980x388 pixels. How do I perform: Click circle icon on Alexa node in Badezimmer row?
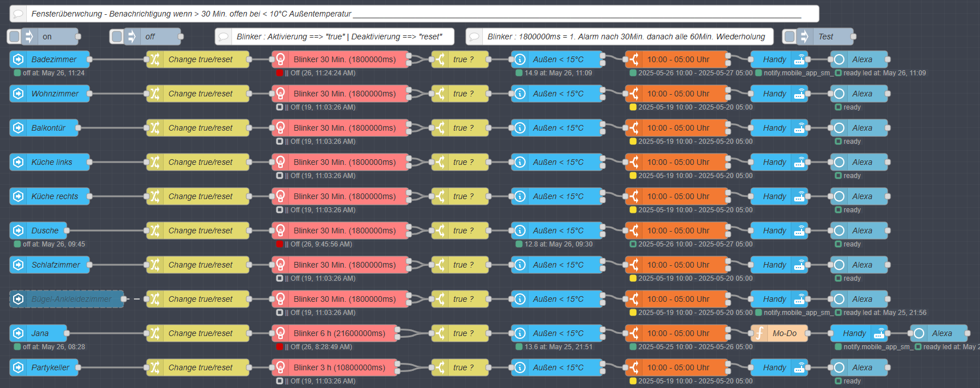click(839, 59)
